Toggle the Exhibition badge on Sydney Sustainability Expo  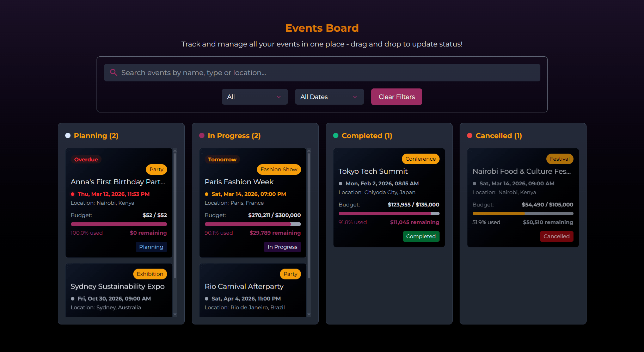(150, 274)
